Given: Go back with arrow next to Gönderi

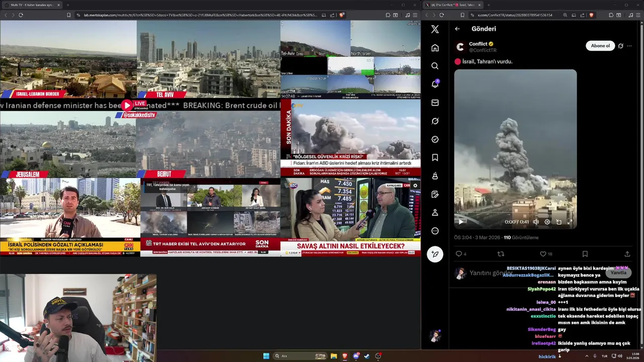Looking at the screenshot, I should click(x=457, y=29).
